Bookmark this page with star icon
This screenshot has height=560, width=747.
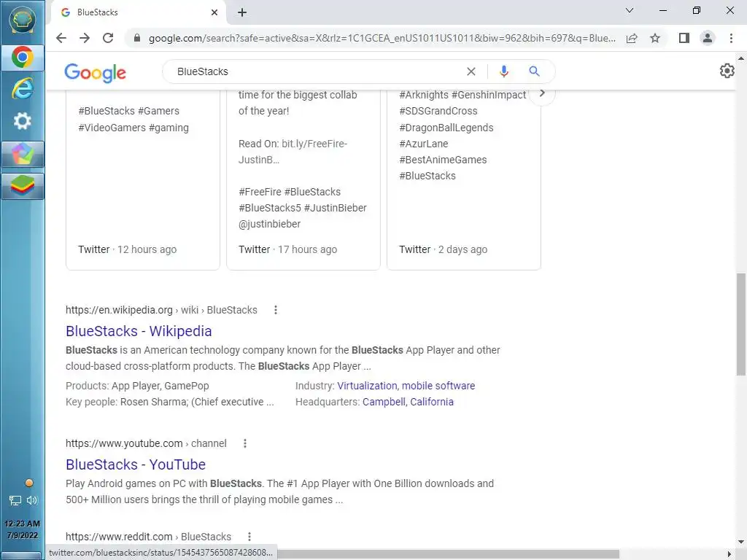[x=655, y=38]
